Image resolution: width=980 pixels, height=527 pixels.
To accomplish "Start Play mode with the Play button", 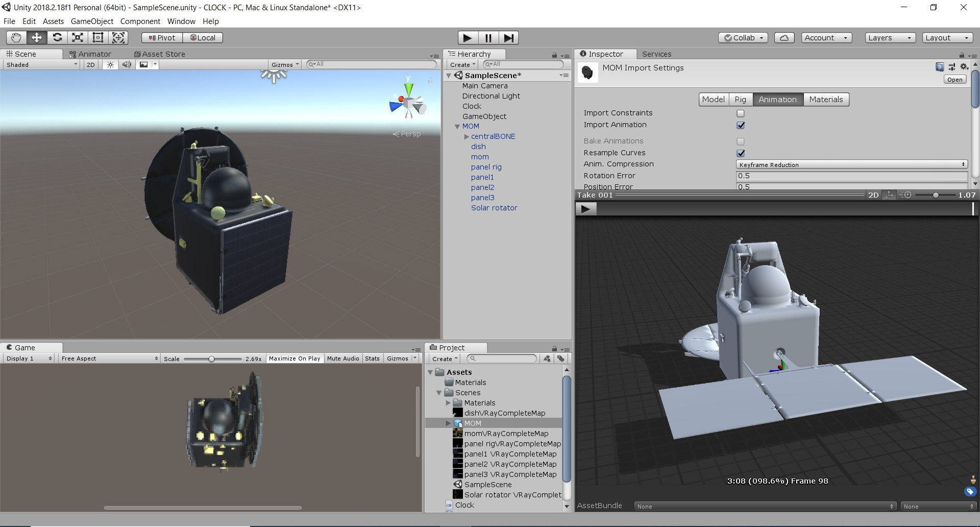I will [x=468, y=38].
